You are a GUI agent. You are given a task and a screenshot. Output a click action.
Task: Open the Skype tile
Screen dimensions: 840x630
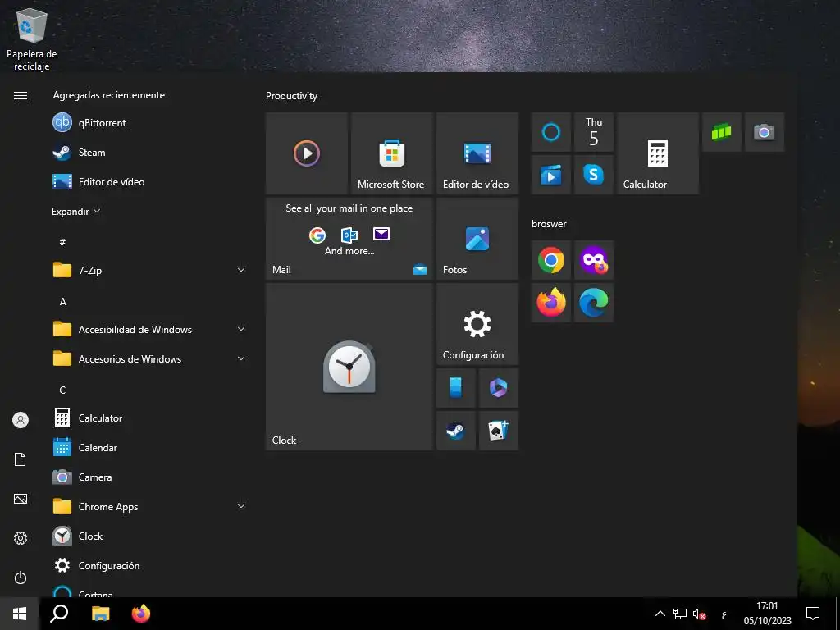(x=594, y=175)
